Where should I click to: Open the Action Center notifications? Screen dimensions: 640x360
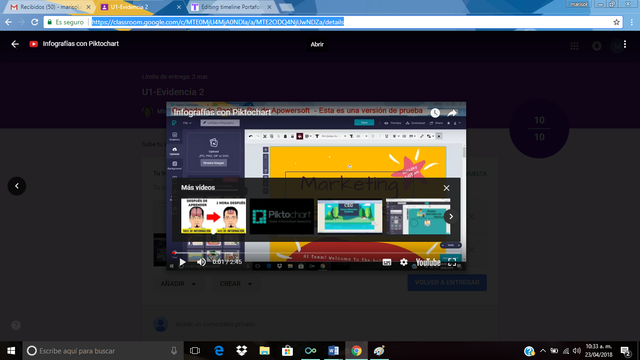625,351
